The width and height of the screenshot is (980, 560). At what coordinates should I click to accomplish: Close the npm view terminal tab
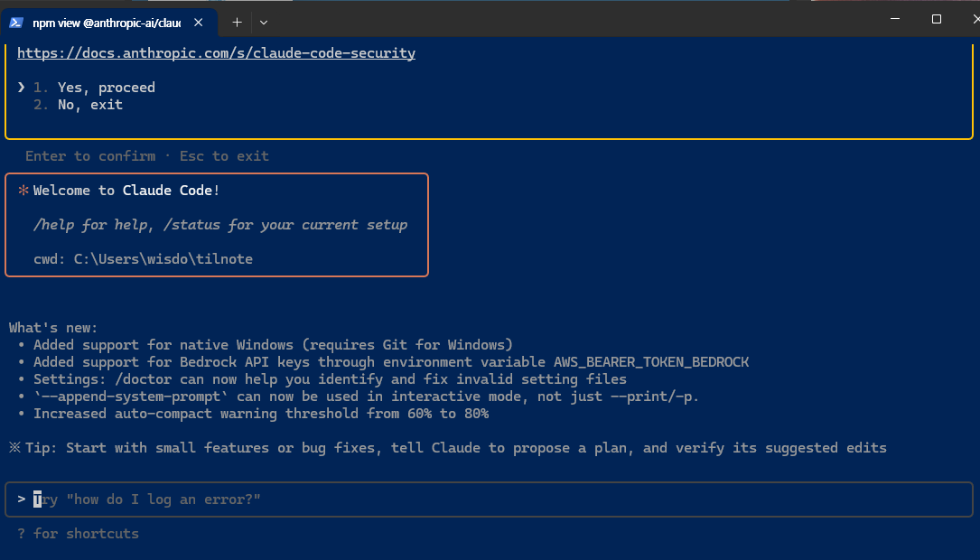click(199, 21)
